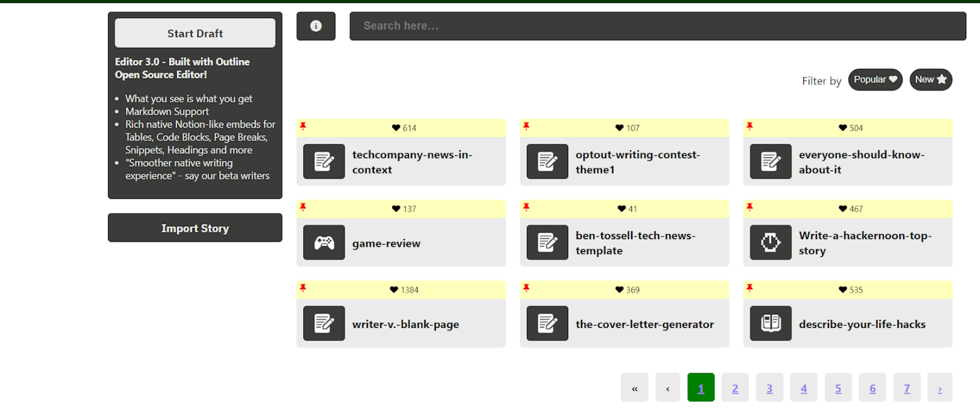Click the heart showing 137 likes
This screenshot has width=980, height=409.
pyautogui.click(x=396, y=209)
